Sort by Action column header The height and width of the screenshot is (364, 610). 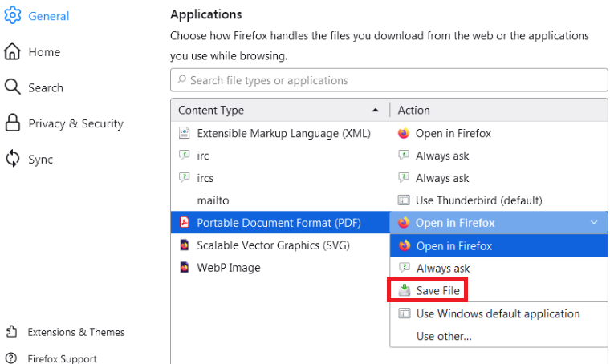(x=498, y=110)
